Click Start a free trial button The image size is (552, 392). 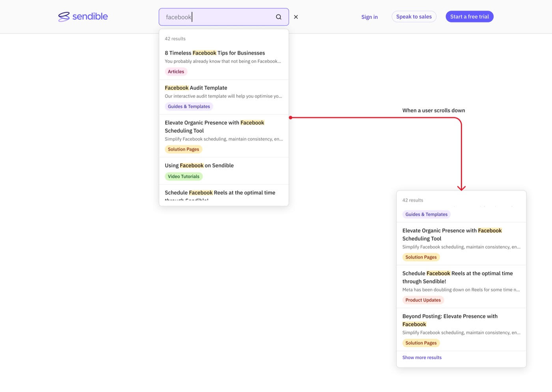click(470, 17)
